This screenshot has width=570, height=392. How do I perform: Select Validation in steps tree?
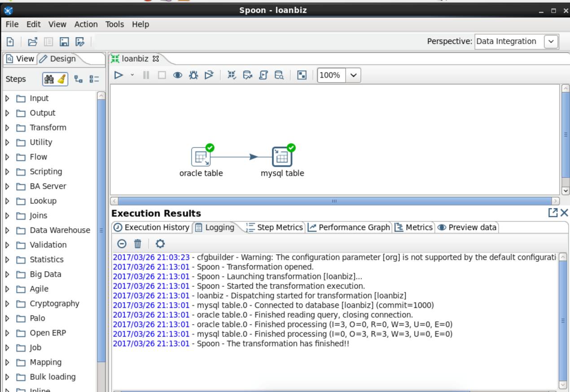48,245
